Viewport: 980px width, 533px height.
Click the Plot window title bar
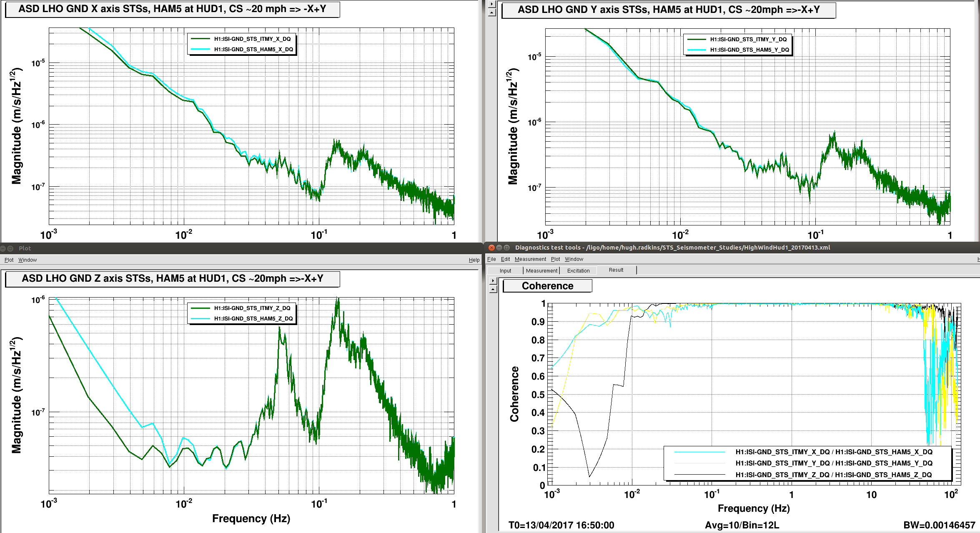(x=241, y=248)
